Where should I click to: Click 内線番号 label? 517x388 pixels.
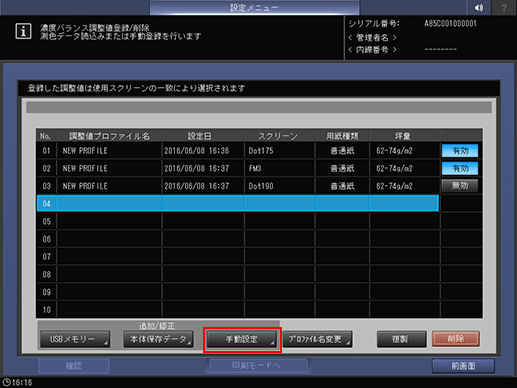pos(372,50)
